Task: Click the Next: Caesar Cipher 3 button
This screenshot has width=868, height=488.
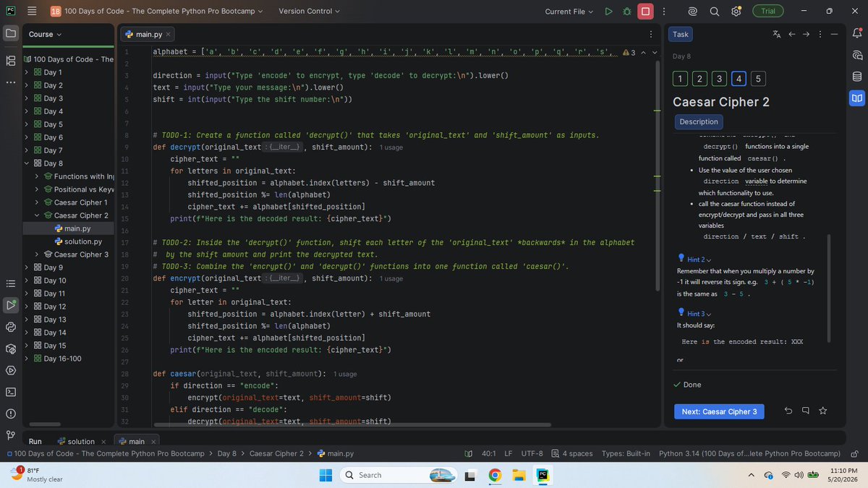Action: pos(719,411)
